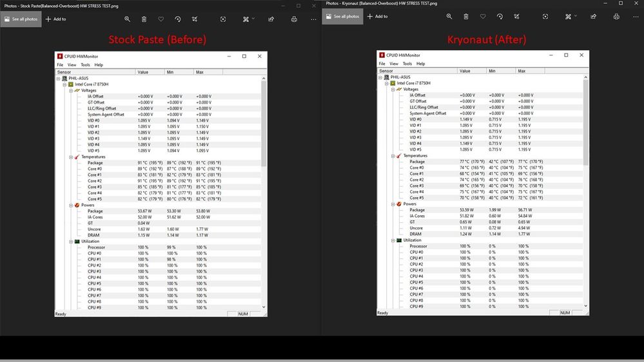
Task: Click trash delete icon in Kryonaut Photos window
Action: pyautogui.click(x=465, y=16)
